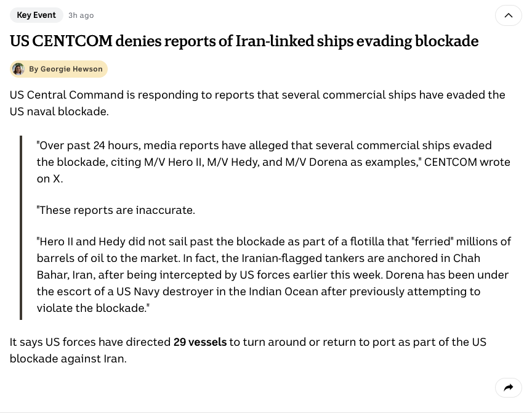
Task: Click the vertical blockquote bar
Action: click(21, 227)
